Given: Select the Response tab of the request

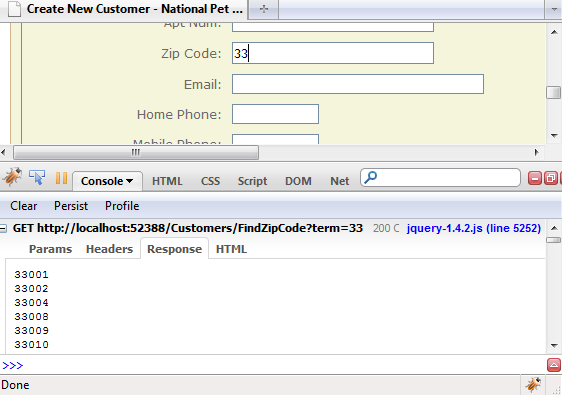Looking at the screenshot, I should (174, 249).
